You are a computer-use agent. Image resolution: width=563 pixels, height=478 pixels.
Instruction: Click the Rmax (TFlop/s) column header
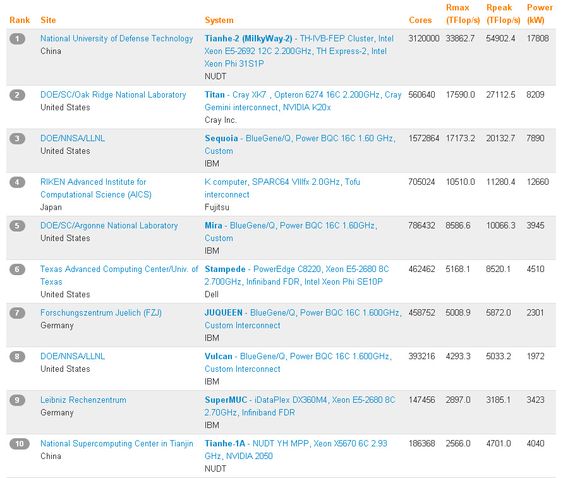(x=463, y=14)
